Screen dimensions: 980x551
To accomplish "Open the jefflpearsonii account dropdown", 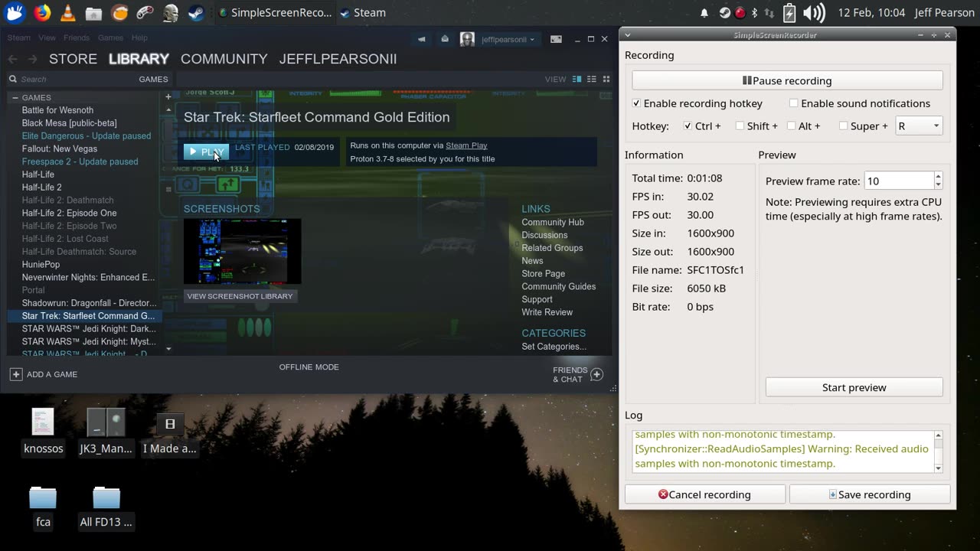I will tap(508, 39).
